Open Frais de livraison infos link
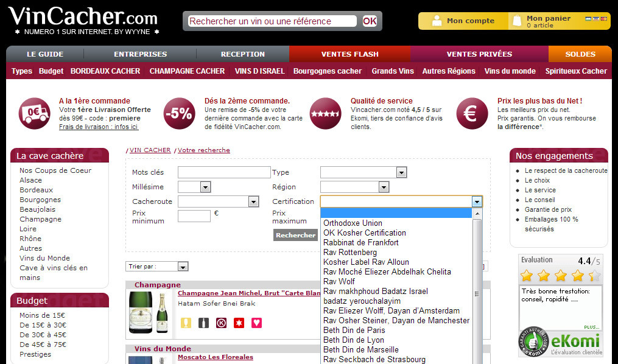 pos(99,127)
